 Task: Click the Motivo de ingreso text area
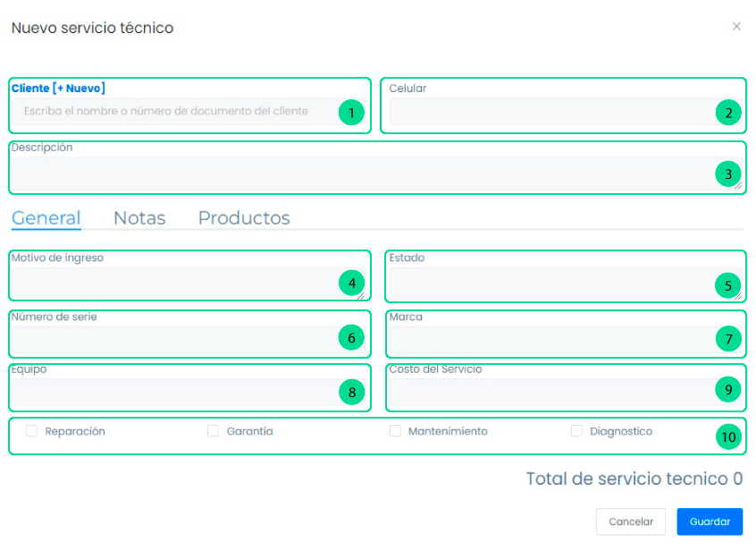click(170, 284)
